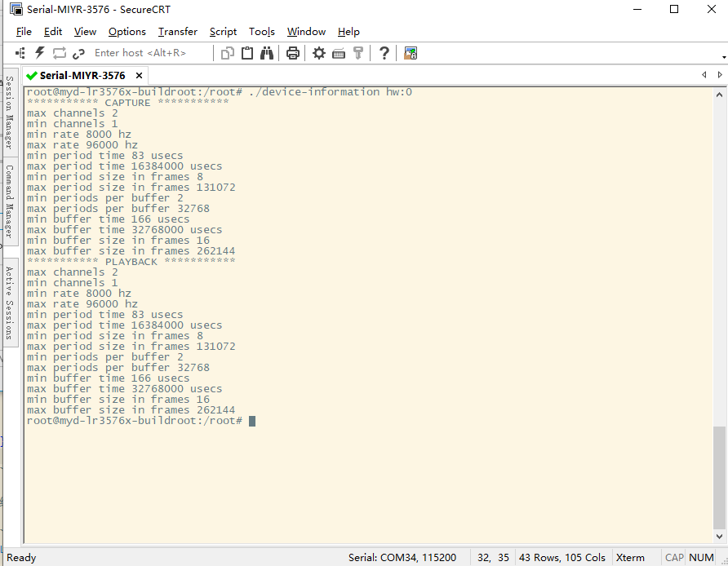Open the Tools menu
The height and width of the screenshot is (566, 728).
pos(262,32)
